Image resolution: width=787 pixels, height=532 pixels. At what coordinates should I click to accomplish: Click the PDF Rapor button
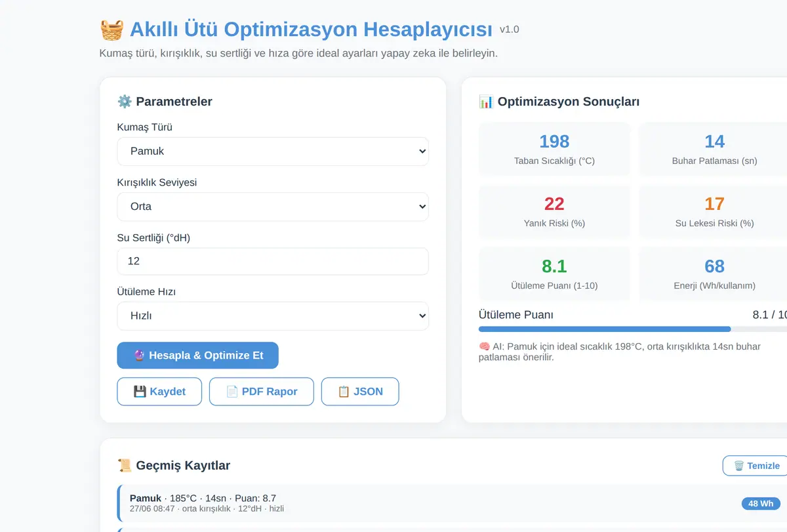262,392
